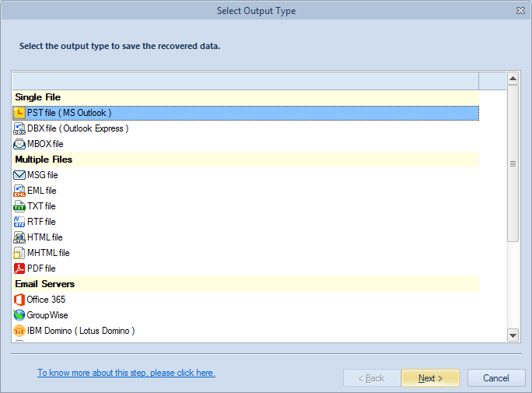Click the red PDF file icon
The height and width of the screenshot is (393, 532).
[x=19, y=268]
